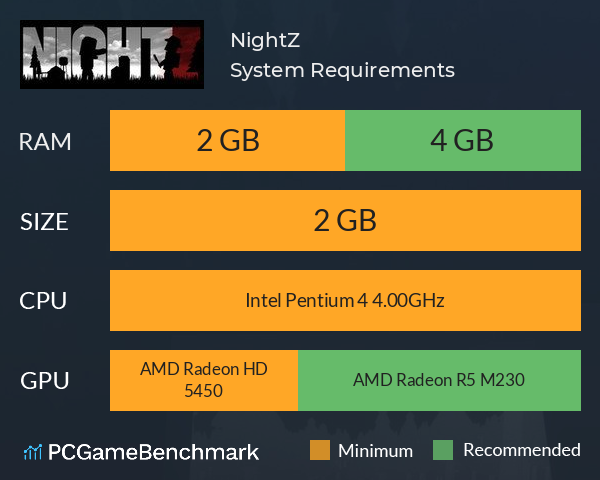This screenshot has height=480, width=600.
Task: Click the green Recommended legend swatch
Action: tap(443, 450)
